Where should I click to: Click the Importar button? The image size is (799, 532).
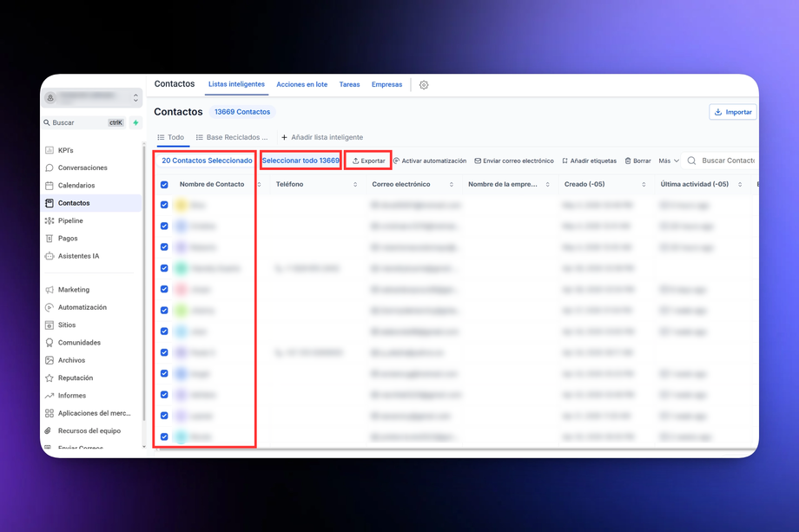coord(733,112)
